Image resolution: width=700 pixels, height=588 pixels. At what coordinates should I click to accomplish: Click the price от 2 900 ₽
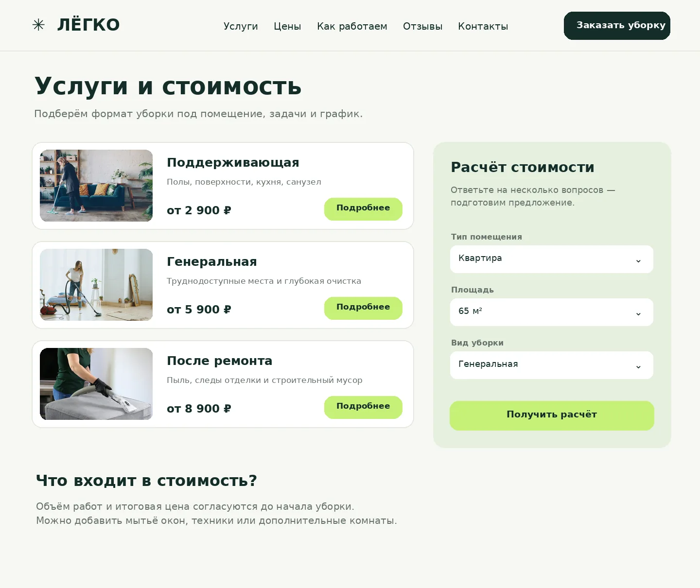[x=199, y=210]
